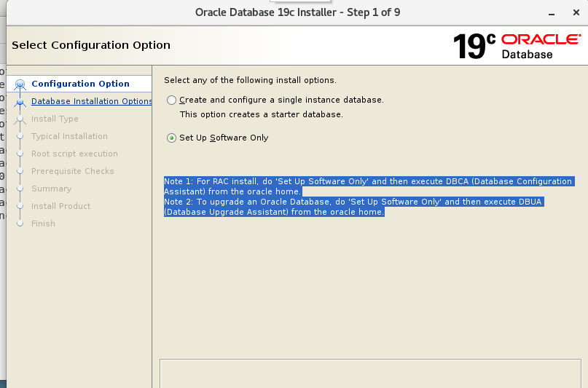Click 'Select any of the following install options.' text
Image resolution: width=588 pixels, height=388 pixels.
(x=250, y=80)
